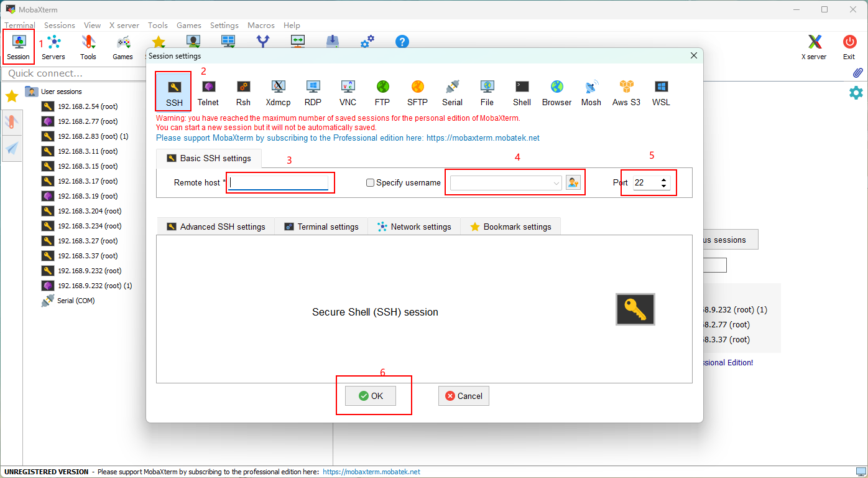The image size is (868, 478).
Task: Open the Games toolbar icon
Action: (x=123, y=47)
